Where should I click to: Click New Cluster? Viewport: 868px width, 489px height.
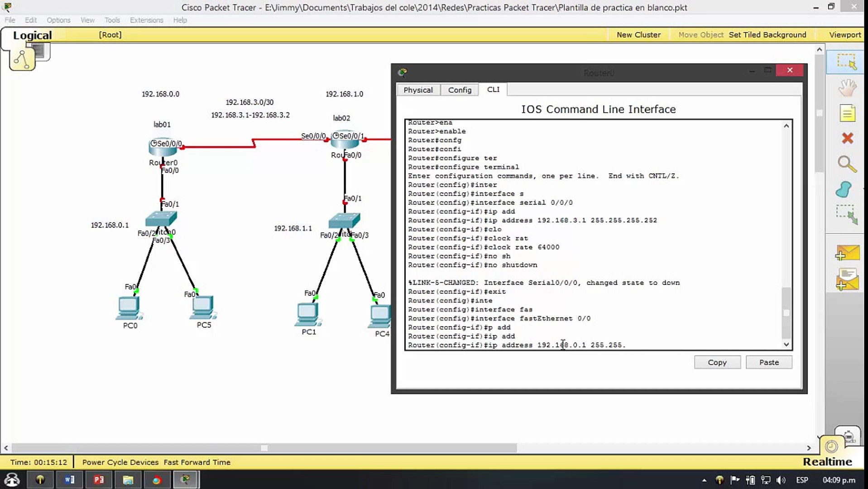[638, 34]
